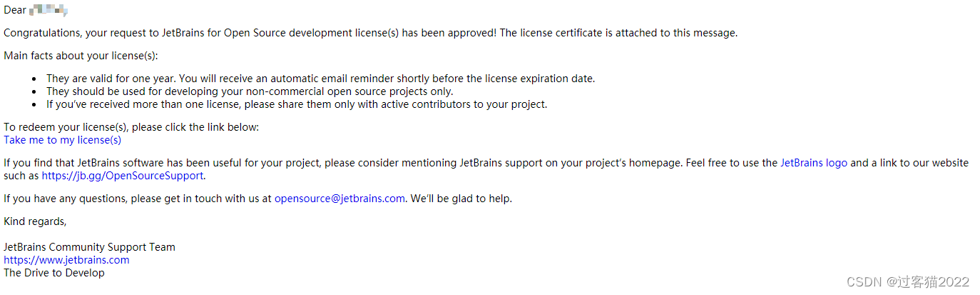Click the "more than one license" bullet line
This screenshot has width=980, height=295.
pyautogui.click(x=297, y=104)
